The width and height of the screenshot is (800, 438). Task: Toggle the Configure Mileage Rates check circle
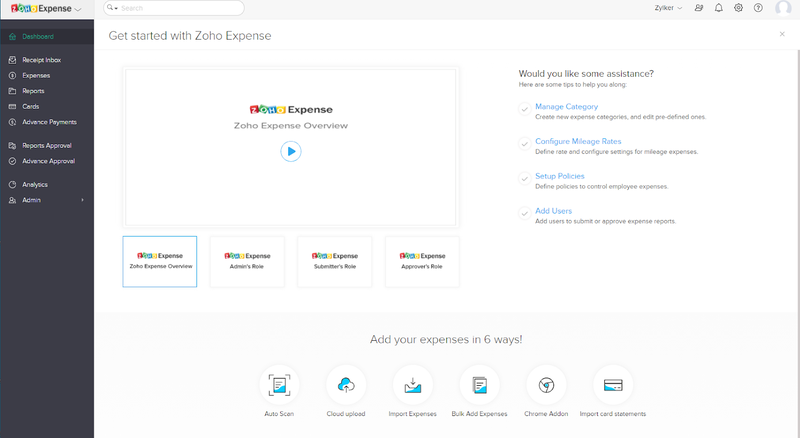(524, 143)
